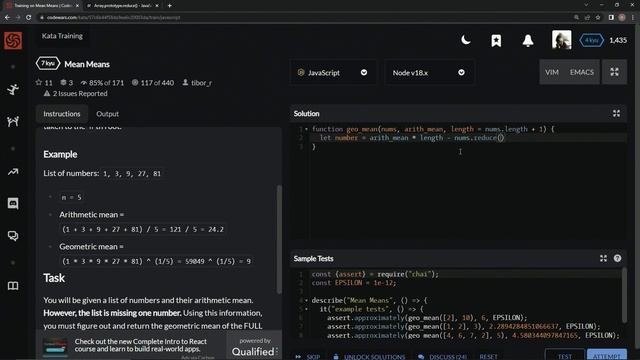Screen dimensions: 640x360
Task: Enable VIM keybindings
Action: (x=551, y=72)
